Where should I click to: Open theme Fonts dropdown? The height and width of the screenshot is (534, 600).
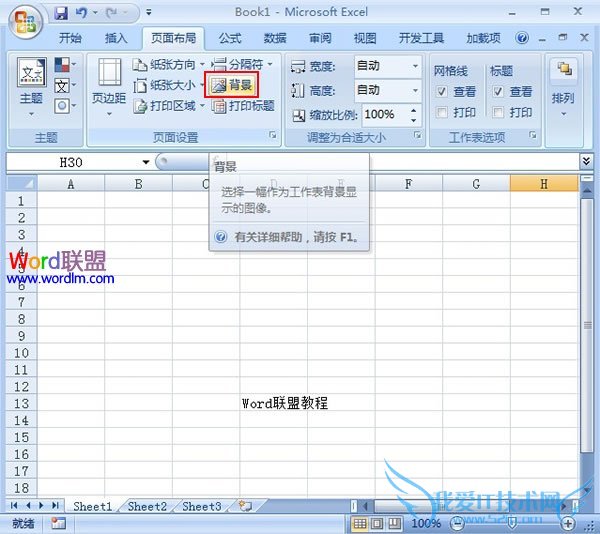click(64, 85)
